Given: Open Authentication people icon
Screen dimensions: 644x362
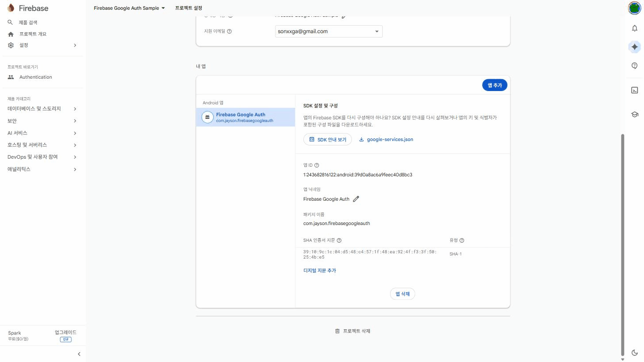Looking at the screenshot, I should click(11, 77).
